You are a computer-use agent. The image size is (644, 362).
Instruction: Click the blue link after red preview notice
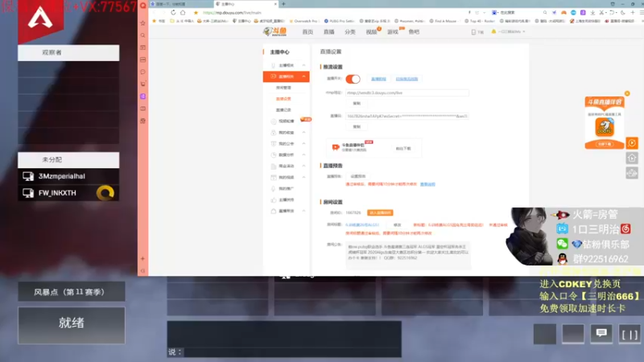click(427, 184)
